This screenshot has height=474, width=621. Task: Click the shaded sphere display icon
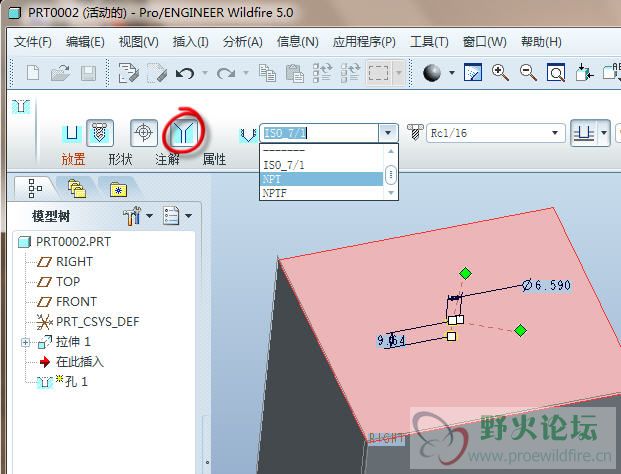(x=432, y=73)
